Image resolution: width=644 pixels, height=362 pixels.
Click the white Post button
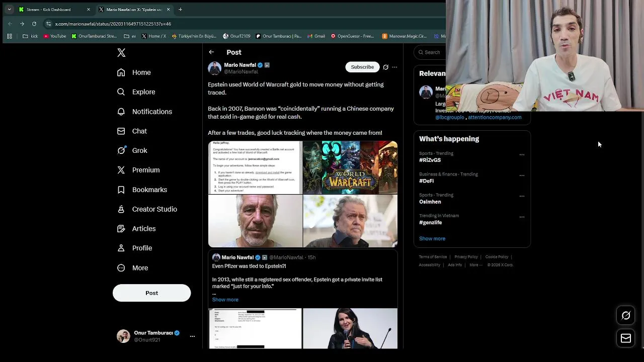pyautogui.click(x=151, y=293)
